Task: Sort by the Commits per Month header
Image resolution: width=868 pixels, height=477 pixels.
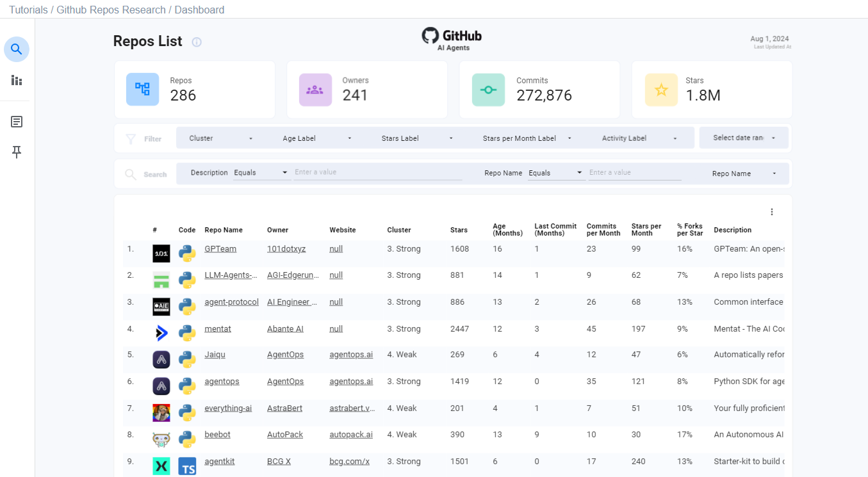Action: [603, 230]
